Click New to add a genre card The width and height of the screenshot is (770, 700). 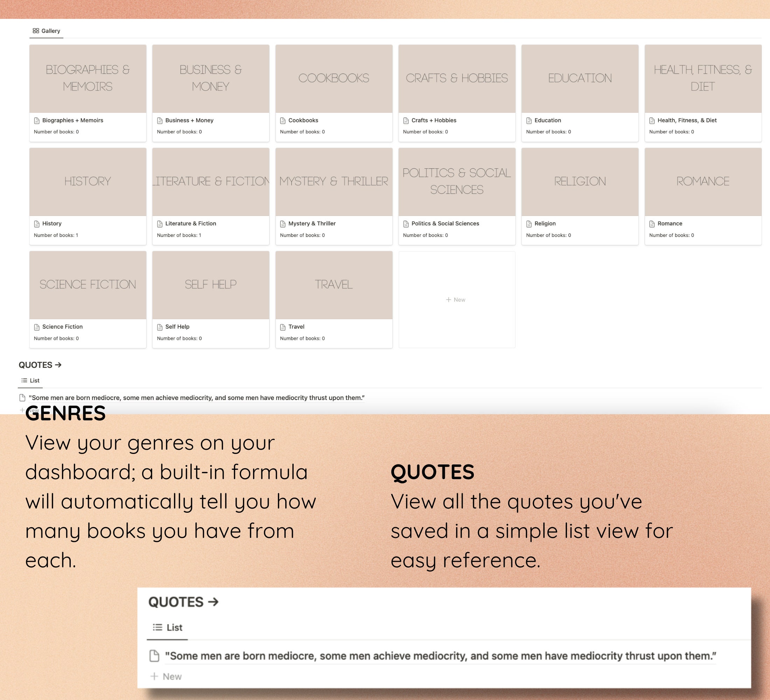[x=456, y=299]
